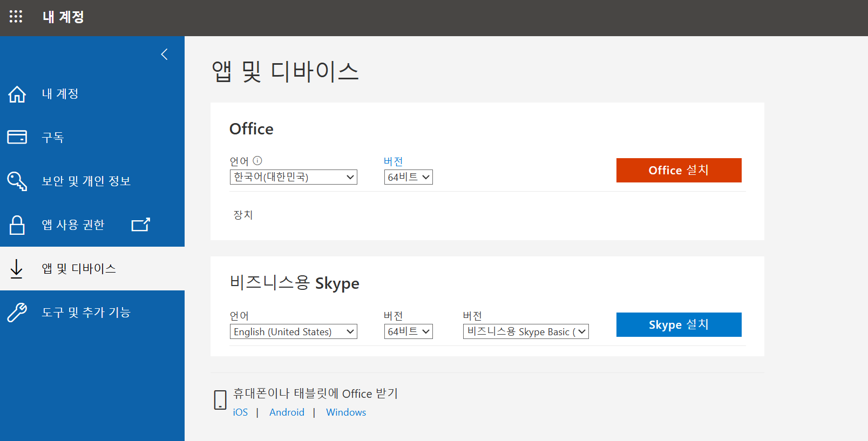Open 비즈니스용 Skype Basic edition dropdown
Screen dimensions: 868x441
click(x=526, y=331)
